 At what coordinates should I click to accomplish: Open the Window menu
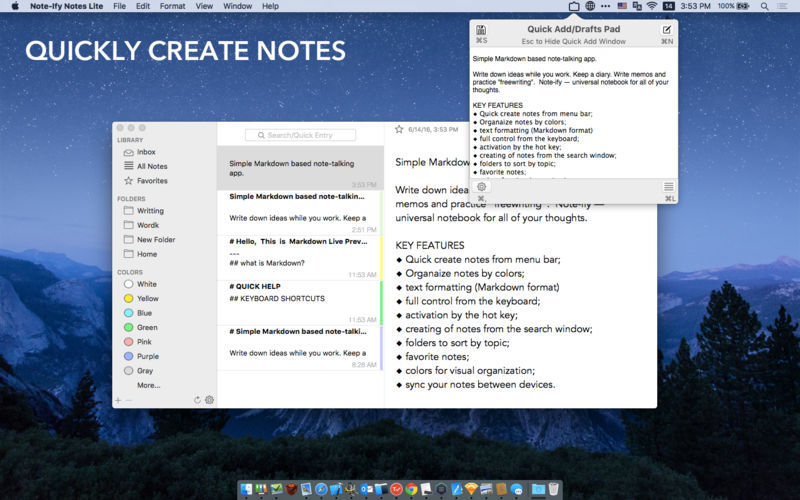point(237,6)
